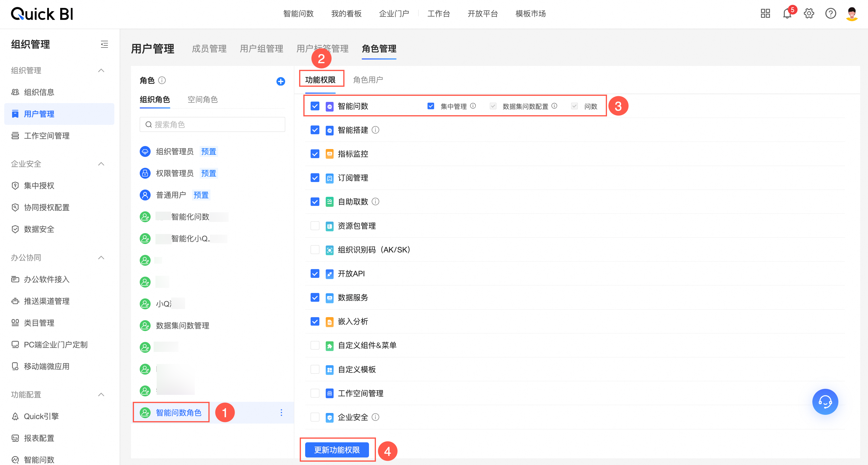The height and width of the screenshot is (465, 868).
Task: Open 我的看板 in the top navigation
Action: pyautogui.click(x=346, y=14)
